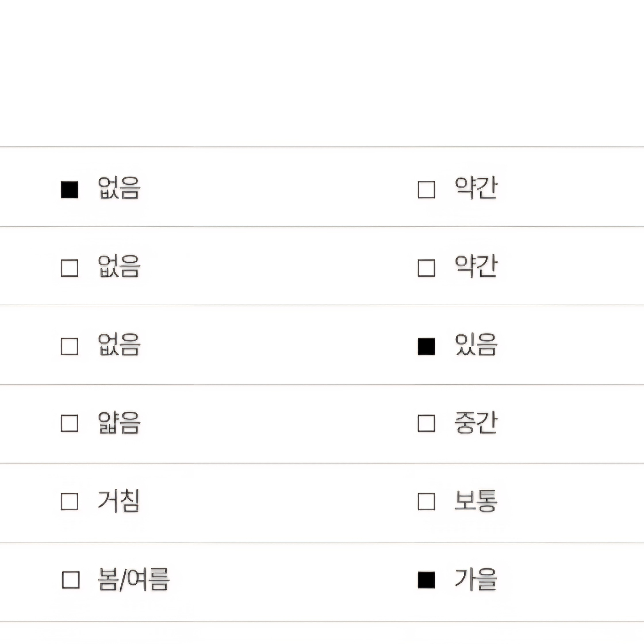Uncheck the filled 가을 checkbox

pos(426,580)
